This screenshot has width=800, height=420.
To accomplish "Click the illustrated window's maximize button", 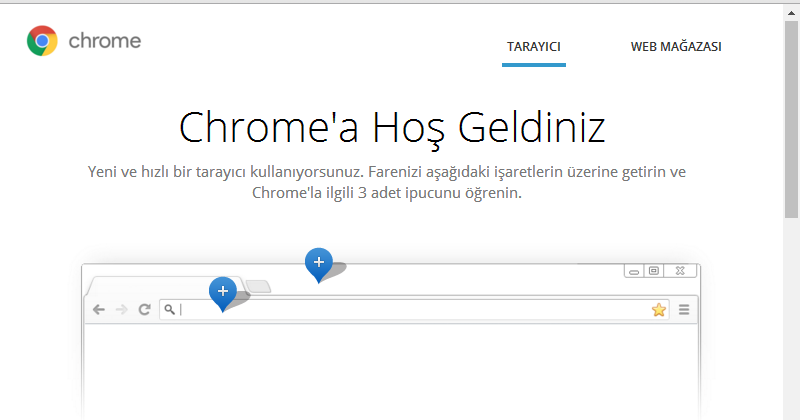I will coord(653,271).
